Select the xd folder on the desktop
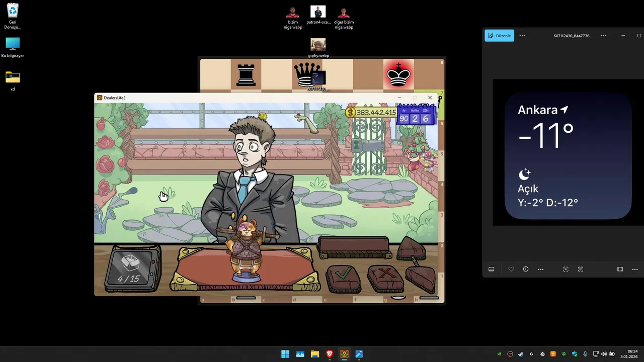Image resolution: width=644 pixels, height=362 pixels. [13, 81]
